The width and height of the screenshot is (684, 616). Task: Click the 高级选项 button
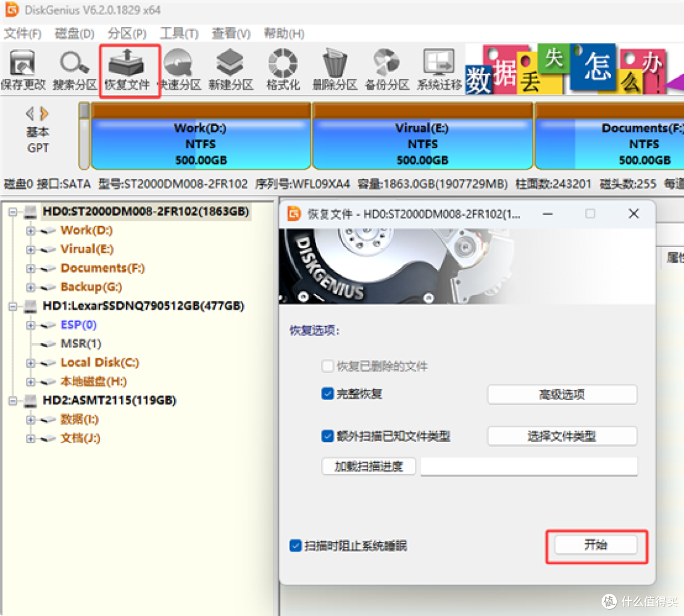562,394
